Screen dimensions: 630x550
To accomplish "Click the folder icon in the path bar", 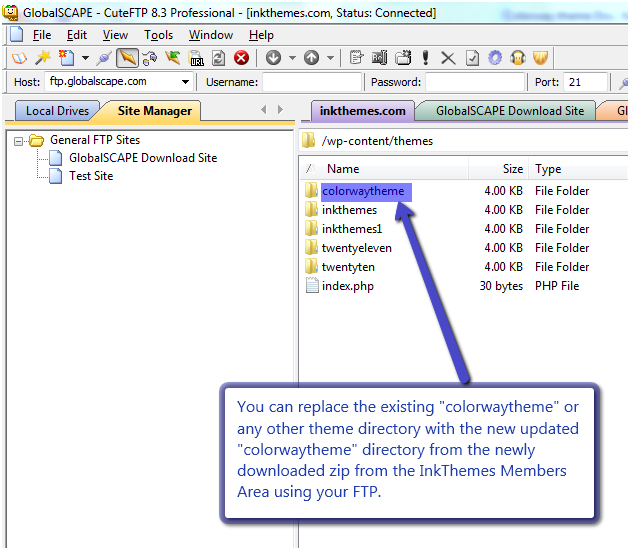I will [309, 140].
